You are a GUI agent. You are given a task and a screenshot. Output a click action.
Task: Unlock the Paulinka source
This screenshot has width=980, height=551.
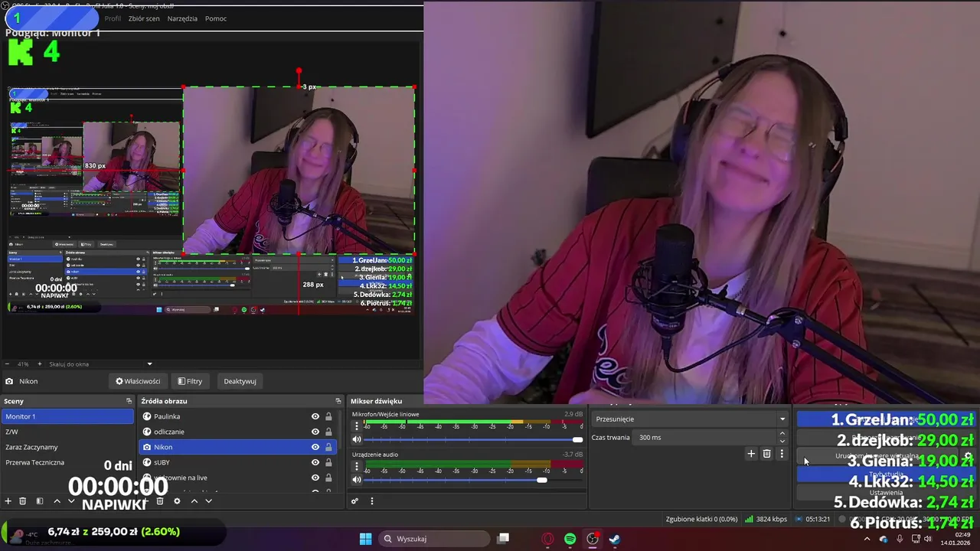[x=328, y=416]
